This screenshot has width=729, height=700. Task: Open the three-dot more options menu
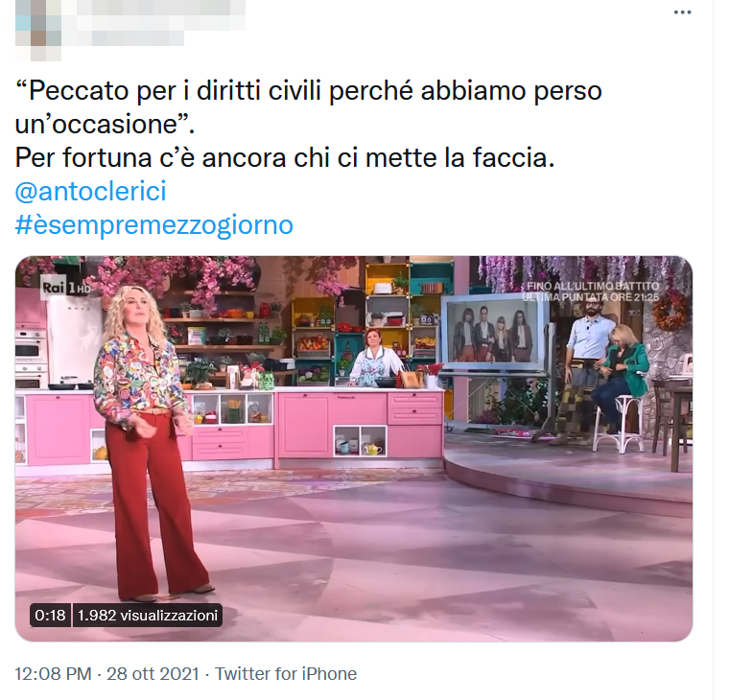coord(682,12)
